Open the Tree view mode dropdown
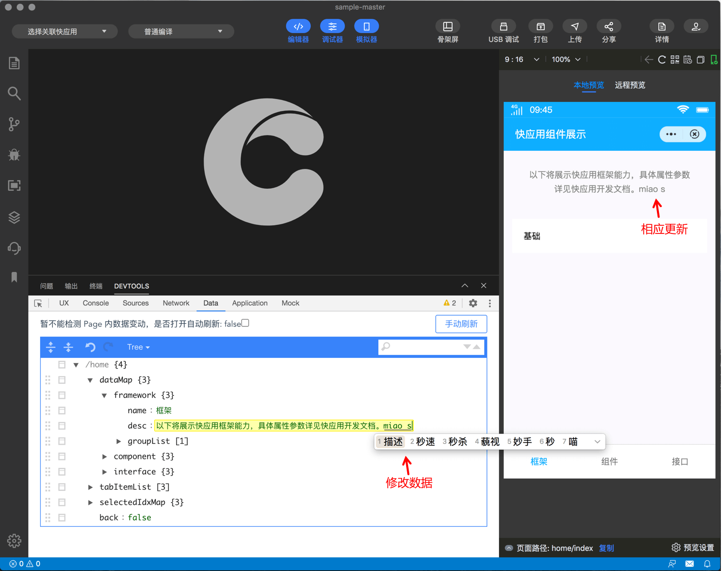 tap(138, 347)
